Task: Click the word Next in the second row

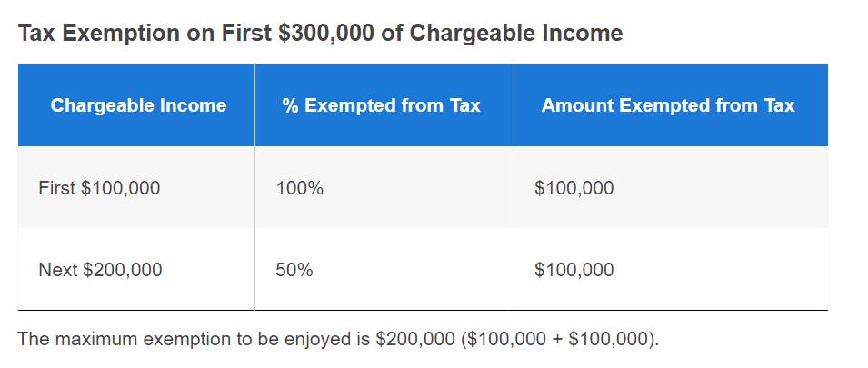Action: tap(57, 270)
